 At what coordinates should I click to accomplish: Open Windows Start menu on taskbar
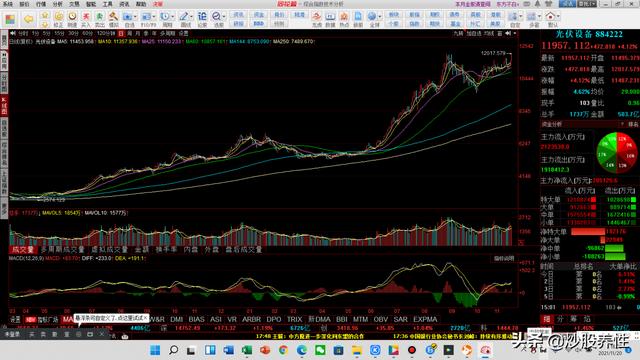pyautogui.click(x=155, y=350)
